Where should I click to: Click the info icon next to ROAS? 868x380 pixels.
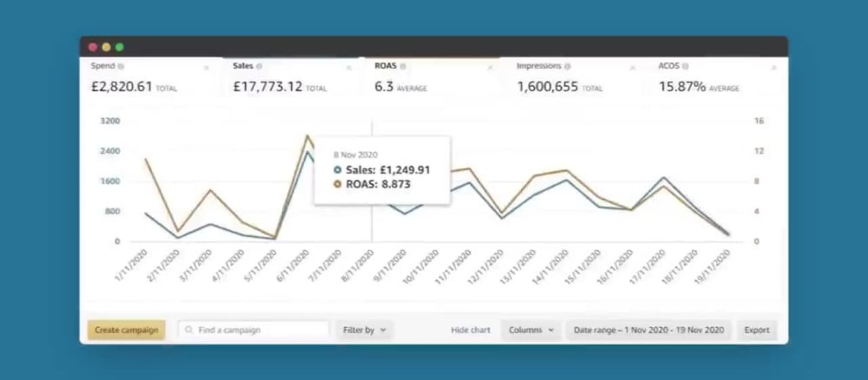point(403,66)
